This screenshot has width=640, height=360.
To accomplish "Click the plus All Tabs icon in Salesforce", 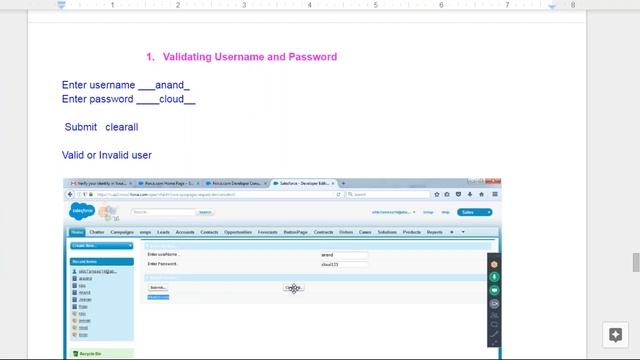I will (452, 232).
